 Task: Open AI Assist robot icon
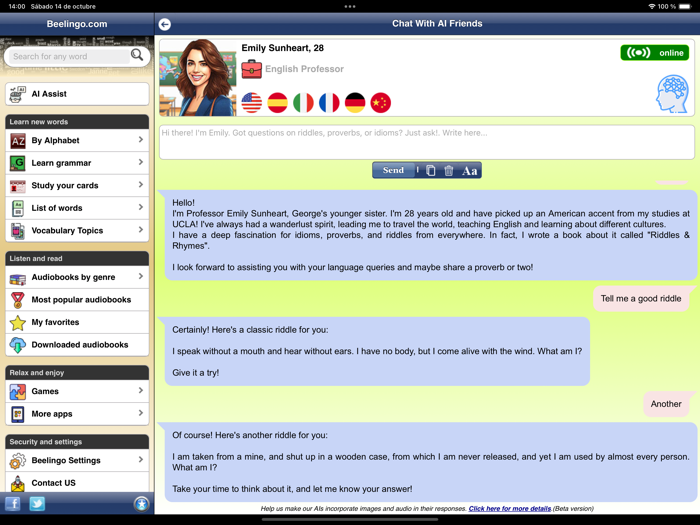tap(18, 94)
